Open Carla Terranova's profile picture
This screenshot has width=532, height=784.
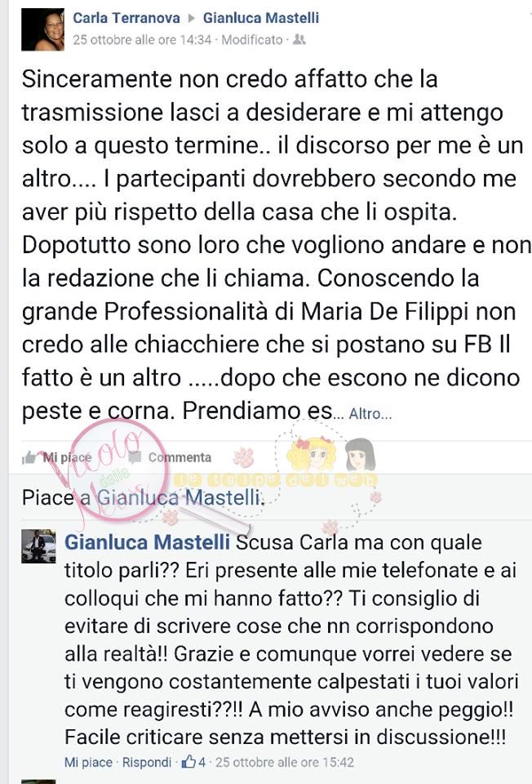43,30
